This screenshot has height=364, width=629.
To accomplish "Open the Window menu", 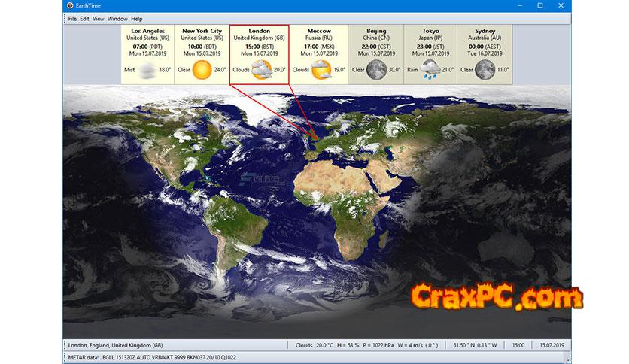I will [117, 18].
